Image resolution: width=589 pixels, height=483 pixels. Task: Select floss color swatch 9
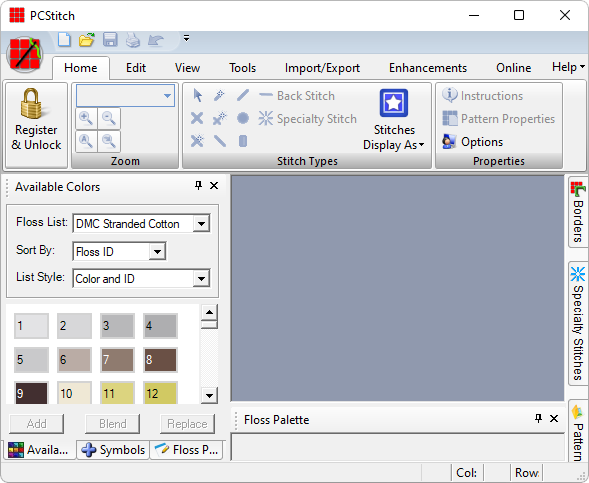(31, 393)
